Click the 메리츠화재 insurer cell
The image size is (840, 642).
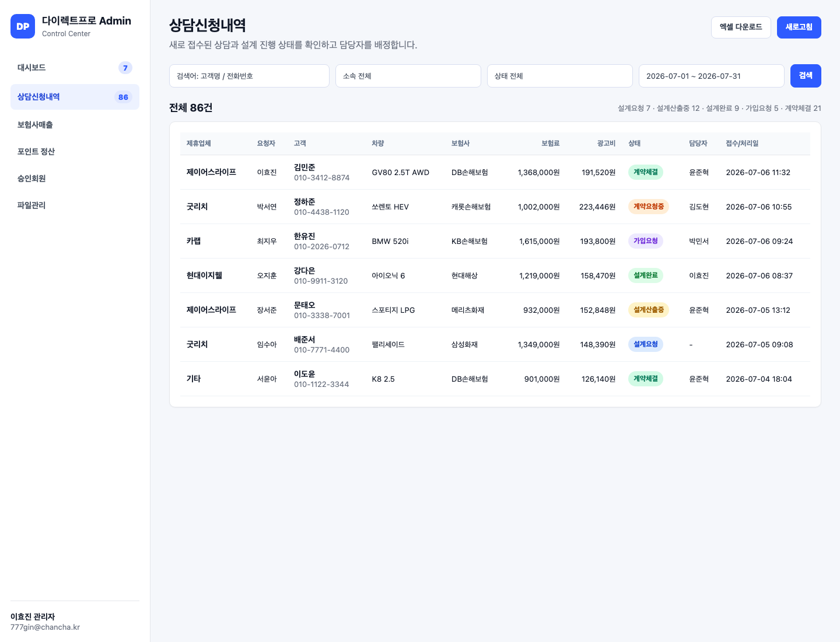(468, 310)
